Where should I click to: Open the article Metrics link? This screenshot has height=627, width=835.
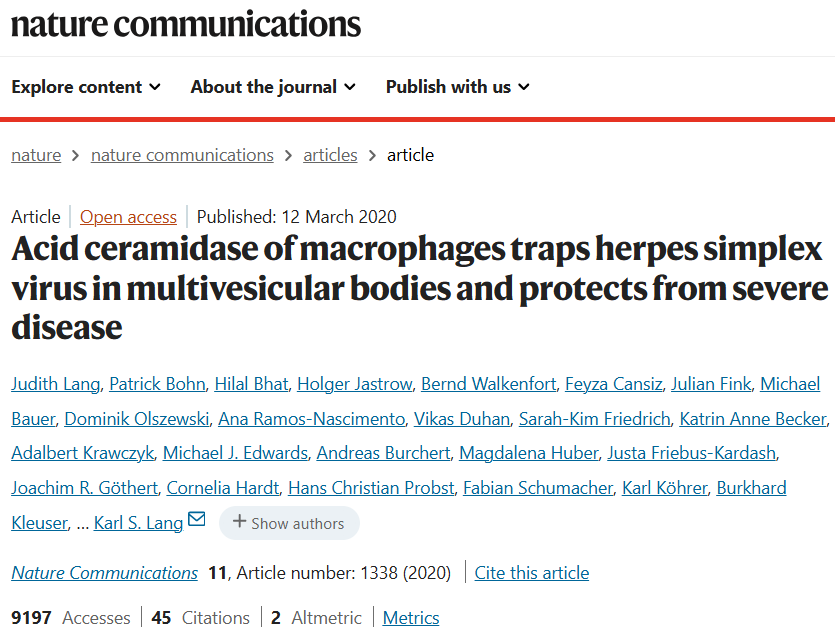tap(411, 618)
